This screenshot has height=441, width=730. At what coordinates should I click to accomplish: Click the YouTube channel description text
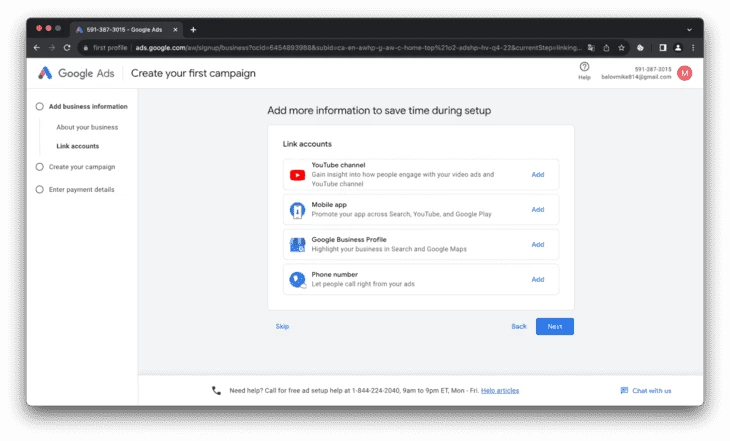(403, 179)
